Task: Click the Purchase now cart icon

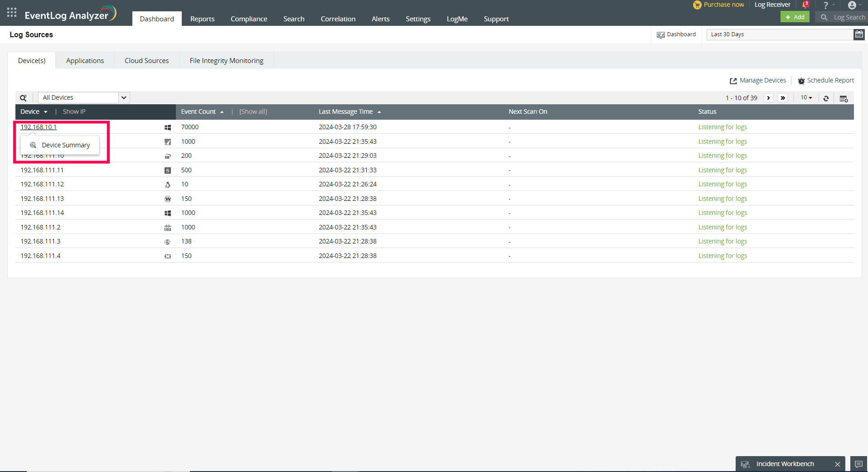Action: (697, 5)
